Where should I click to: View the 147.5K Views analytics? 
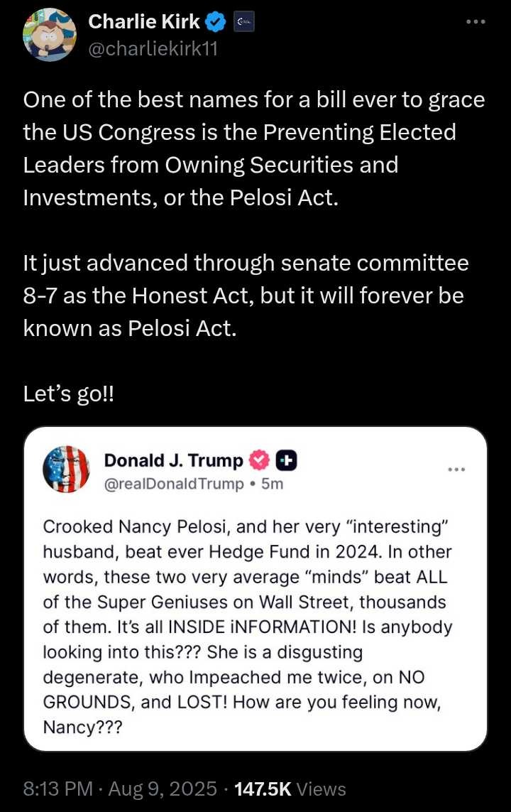[x=290, y=789]
